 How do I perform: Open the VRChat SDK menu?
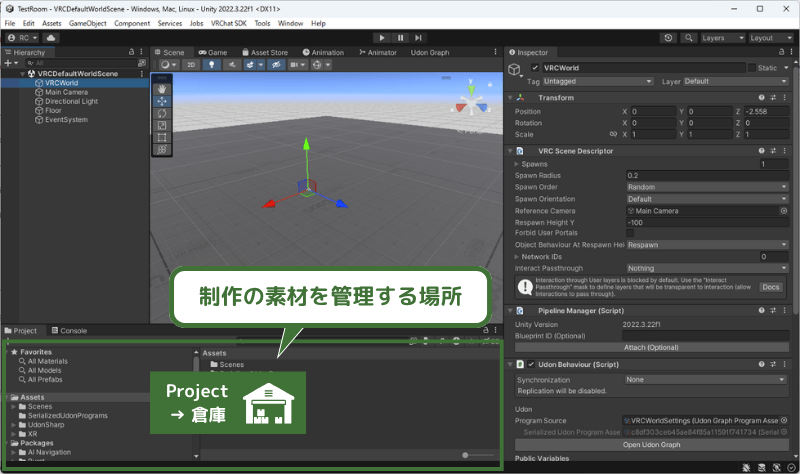point(229,23)
